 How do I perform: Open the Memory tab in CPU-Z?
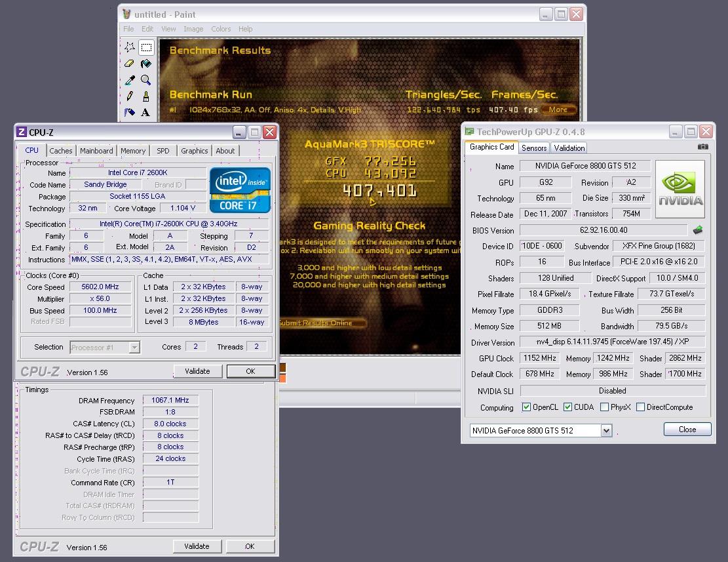click(x=133, y=151)
